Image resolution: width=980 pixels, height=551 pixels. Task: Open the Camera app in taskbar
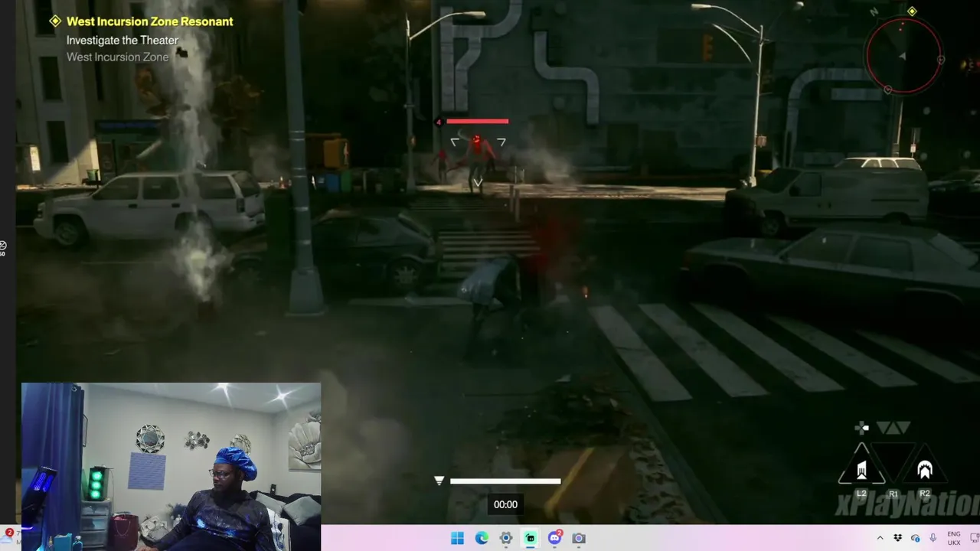579,539
